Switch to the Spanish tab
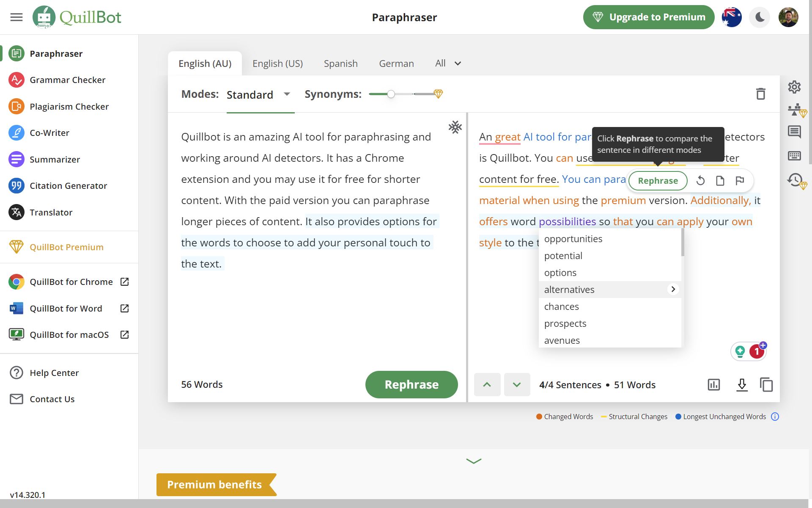 point(340,63)
